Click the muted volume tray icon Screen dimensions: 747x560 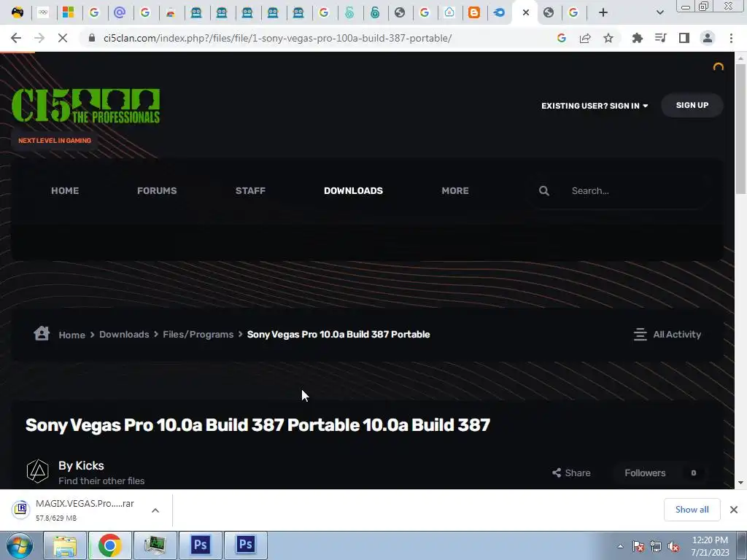[x=673, y=546]
